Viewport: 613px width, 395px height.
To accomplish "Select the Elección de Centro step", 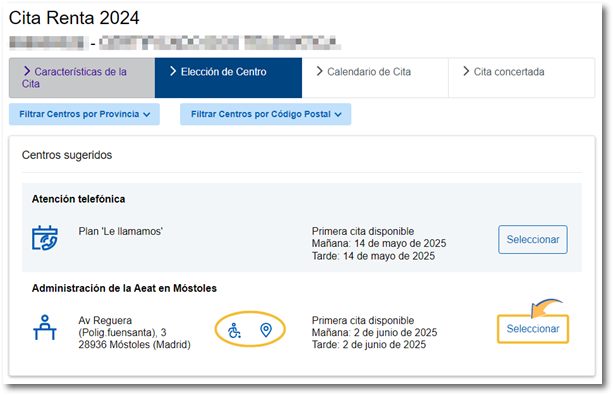I will [x=228, y=78].
